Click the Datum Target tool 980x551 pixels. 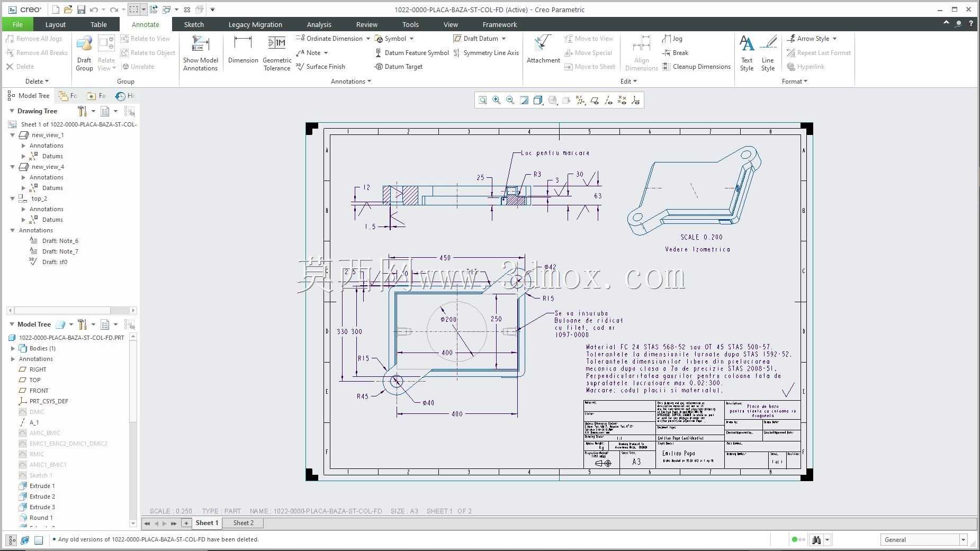pyautogui.click(x=398, y=67)
